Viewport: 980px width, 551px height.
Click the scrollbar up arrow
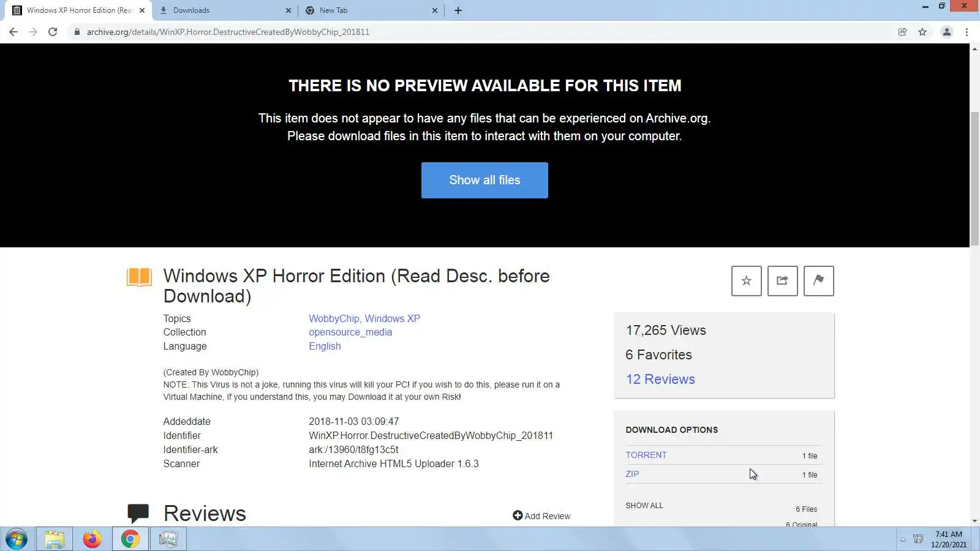click(974, 48)
